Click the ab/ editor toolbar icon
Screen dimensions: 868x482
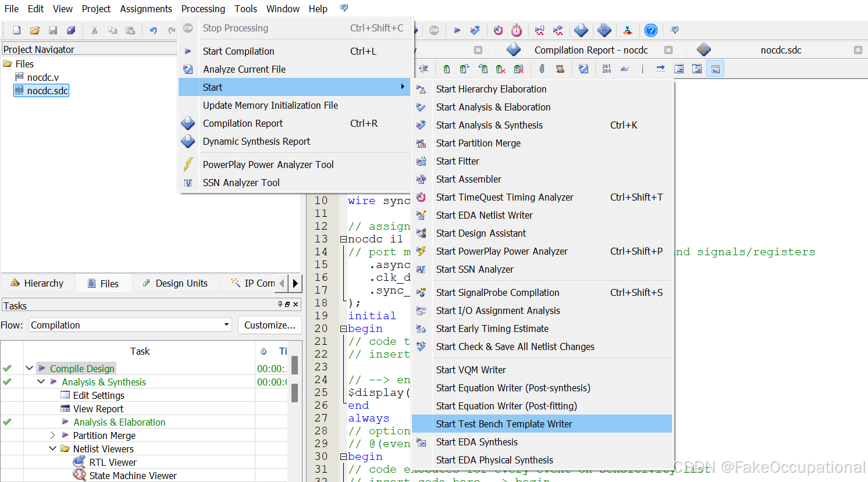[x=625, y=69]
